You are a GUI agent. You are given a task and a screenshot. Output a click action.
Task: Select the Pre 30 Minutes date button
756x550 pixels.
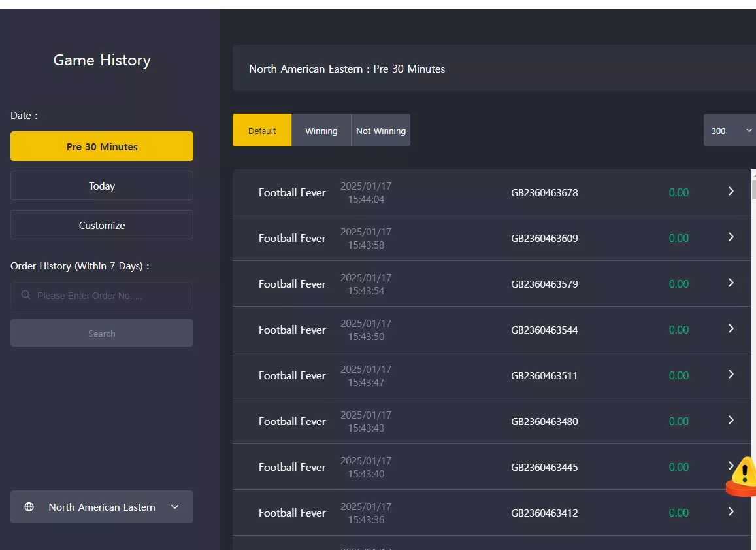point(102,146)
